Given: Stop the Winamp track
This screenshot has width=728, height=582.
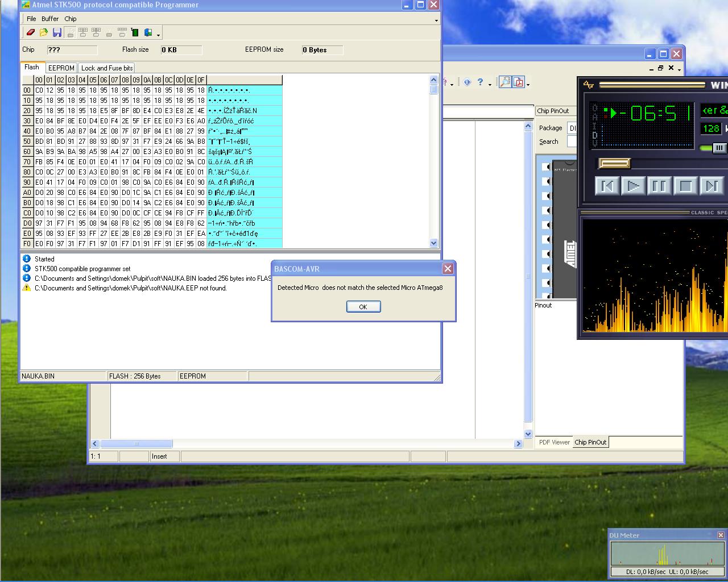Looking at the screenshot, I should click(x=685, y=186).
